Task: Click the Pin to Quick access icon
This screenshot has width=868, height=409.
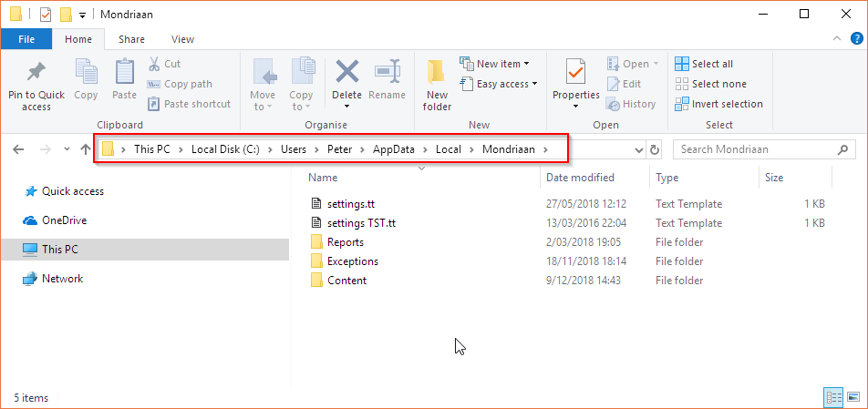Action: [x=36, y=72]
